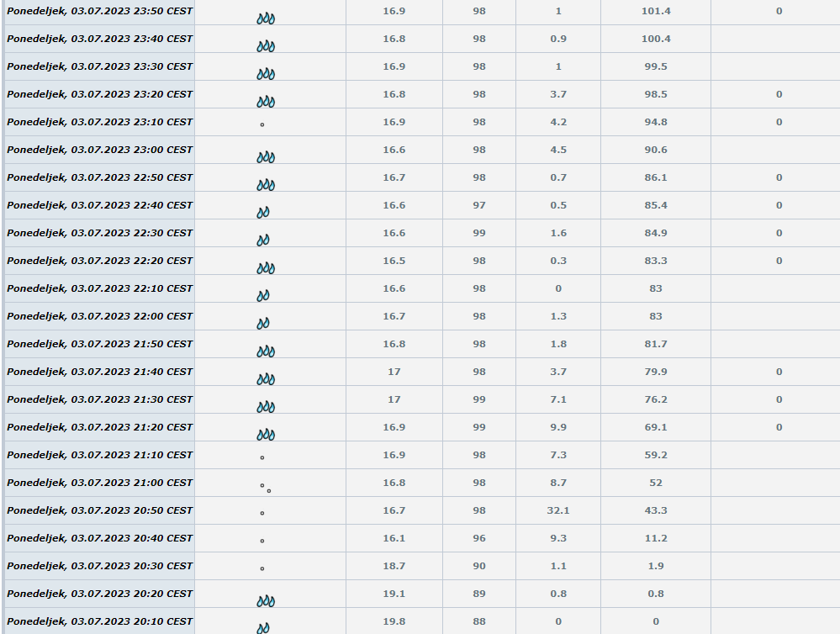
Task: Click the rain icon in the 22:20 row
Action: tap(266, 268)
